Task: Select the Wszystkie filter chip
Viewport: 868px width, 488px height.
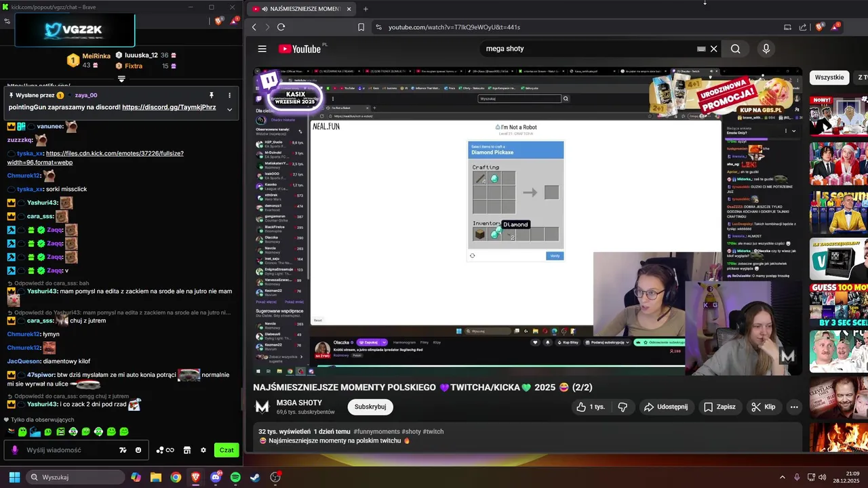Action: click(829, 77)
